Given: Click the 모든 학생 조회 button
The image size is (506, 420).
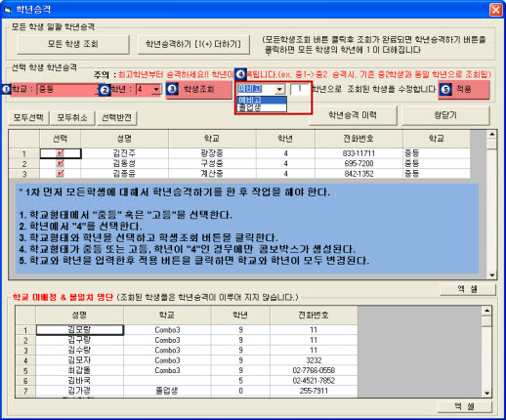Looking at the screenshot, I should [x=73, y=44].
